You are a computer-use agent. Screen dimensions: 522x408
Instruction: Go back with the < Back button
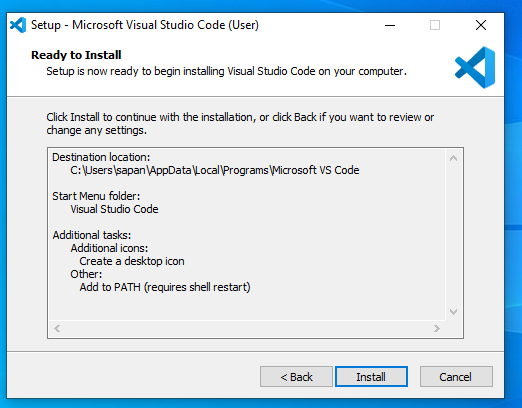coord(296,377)
